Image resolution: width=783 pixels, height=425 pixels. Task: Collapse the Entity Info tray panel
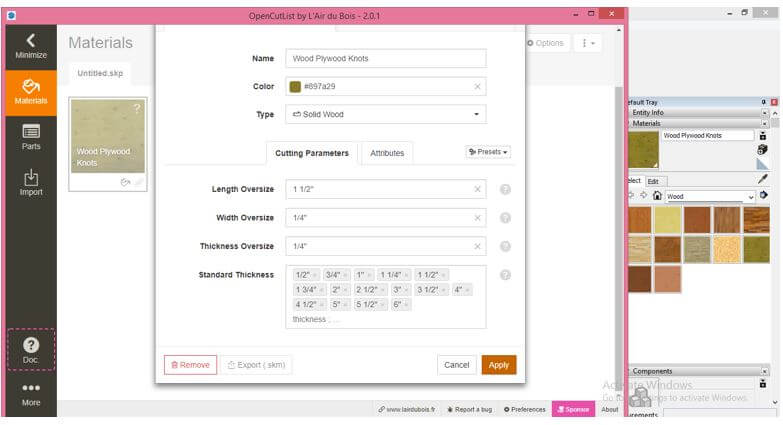765,113
